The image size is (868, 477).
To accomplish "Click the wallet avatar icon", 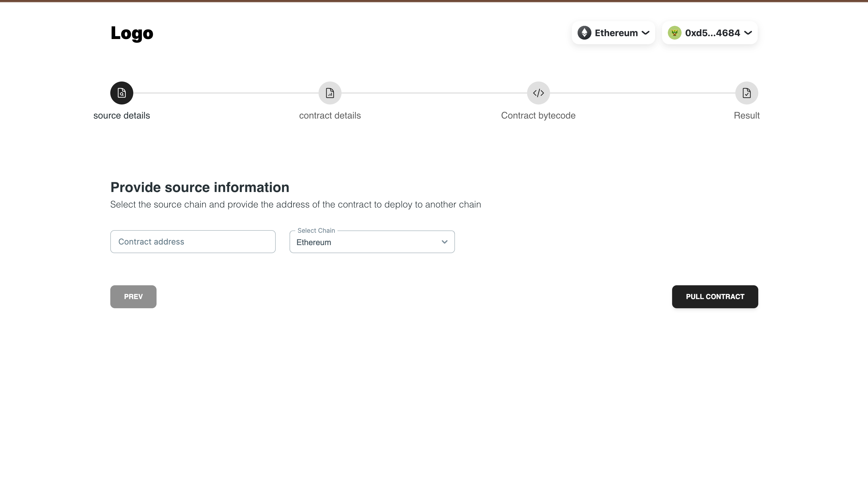I will pyautogui.click(x=675, y=33).
